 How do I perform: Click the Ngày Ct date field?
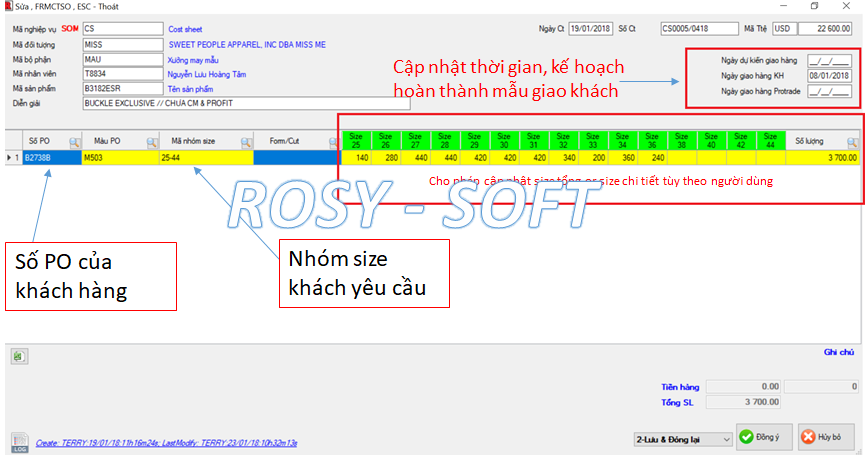pos(590,28)
